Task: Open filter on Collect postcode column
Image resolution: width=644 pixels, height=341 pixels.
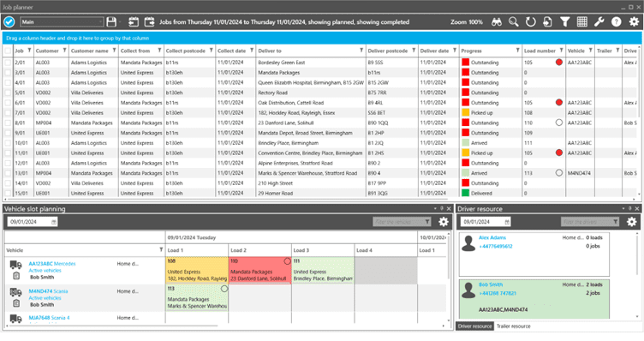Action: tap(212, 51)
